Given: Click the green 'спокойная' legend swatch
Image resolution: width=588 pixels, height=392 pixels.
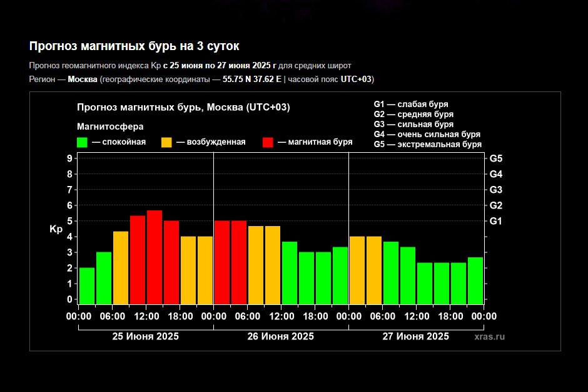Looking at the screenshot, I should [x=82, y=142].
